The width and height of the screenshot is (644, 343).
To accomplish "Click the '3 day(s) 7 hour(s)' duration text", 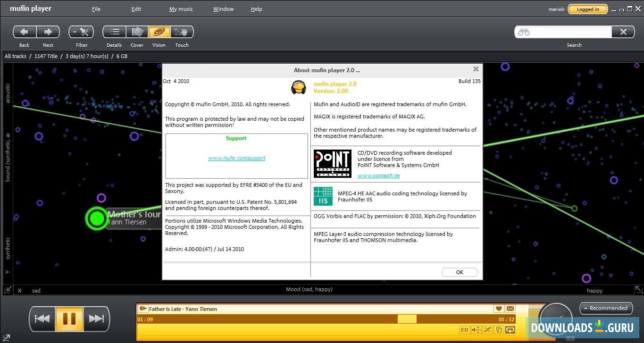I will click(x=87, y=56).
